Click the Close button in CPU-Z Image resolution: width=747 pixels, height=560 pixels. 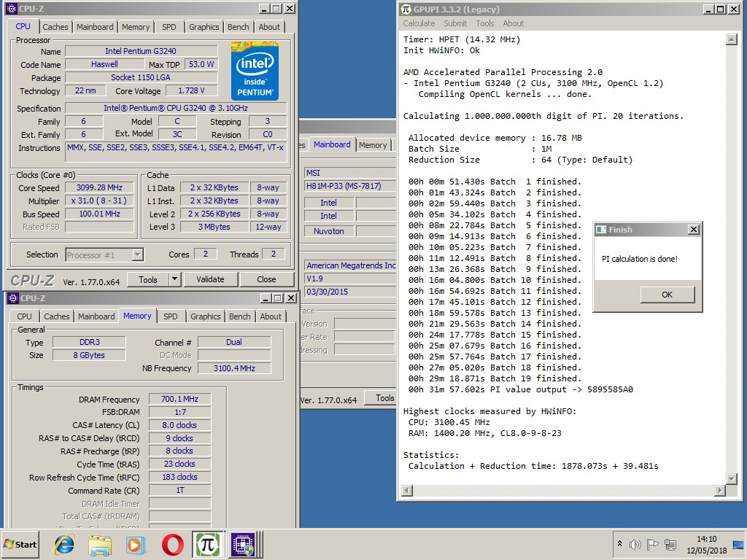click(x=266, y=279)
